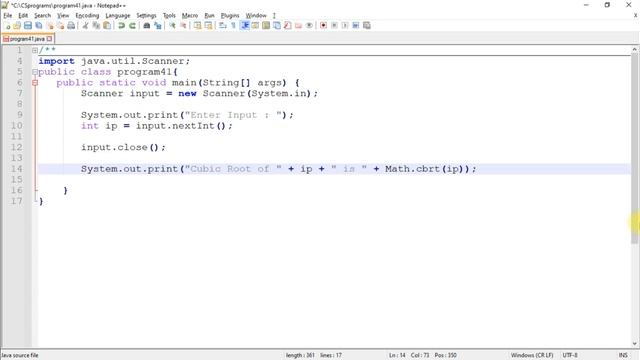Image resolution: width=640 pixels, height=360 pixels.
Task: Undo the last edit
Action: [121, 26]
